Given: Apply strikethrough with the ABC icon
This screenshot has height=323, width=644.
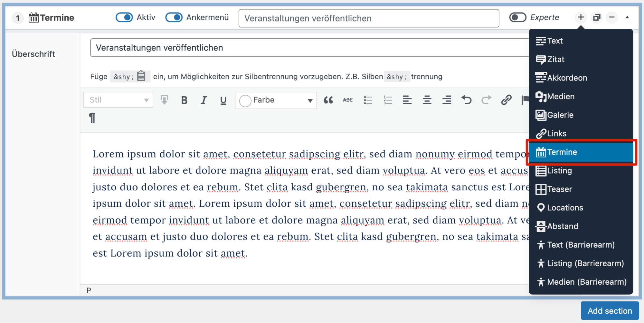Looking at the screenshot, I should [x=348, y=100].
